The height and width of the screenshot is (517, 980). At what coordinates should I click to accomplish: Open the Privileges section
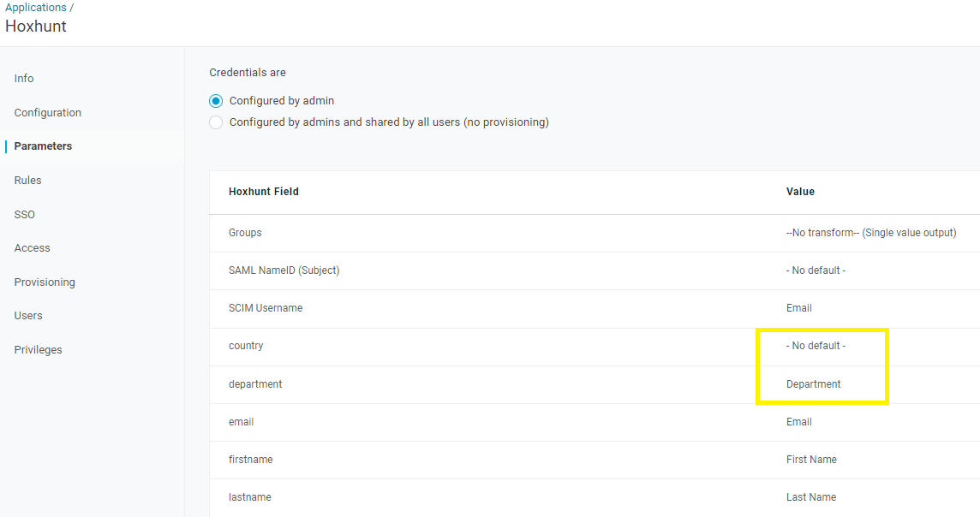pyautogui.click(x=39, y=350)
